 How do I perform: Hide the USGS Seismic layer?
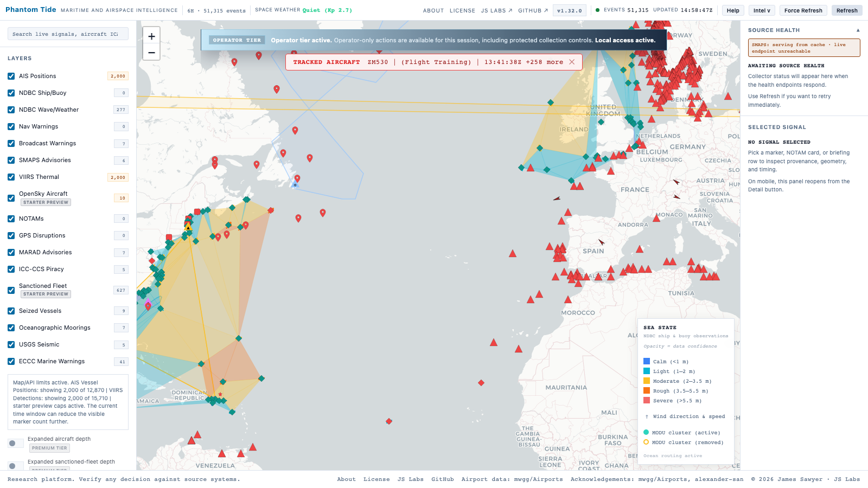11,344
